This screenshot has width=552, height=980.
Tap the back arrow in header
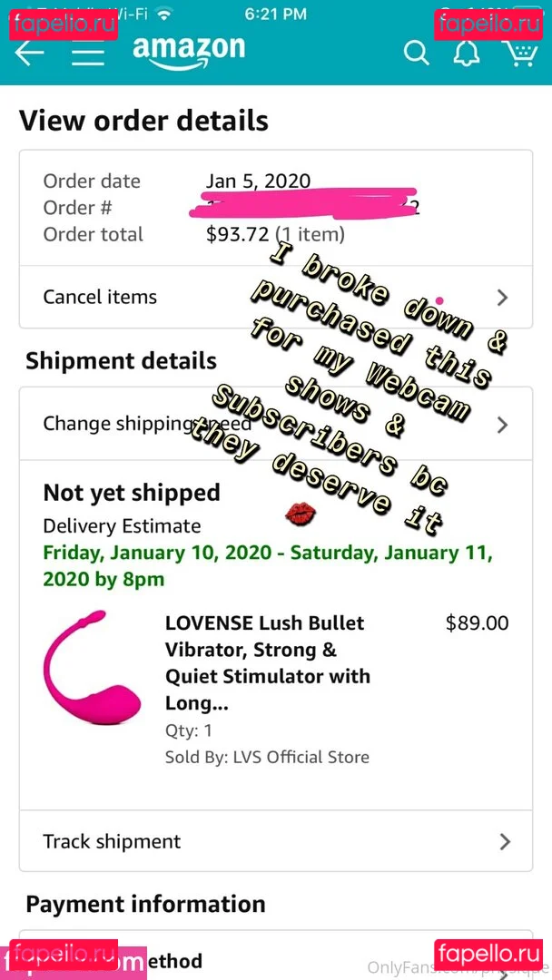[x=30, y=54]
